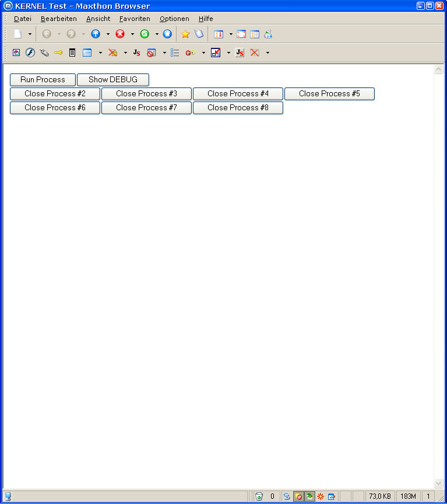This screenshot has width=447, height=504.
Task: Click Close Process #3 button
Action: [146, 94]
